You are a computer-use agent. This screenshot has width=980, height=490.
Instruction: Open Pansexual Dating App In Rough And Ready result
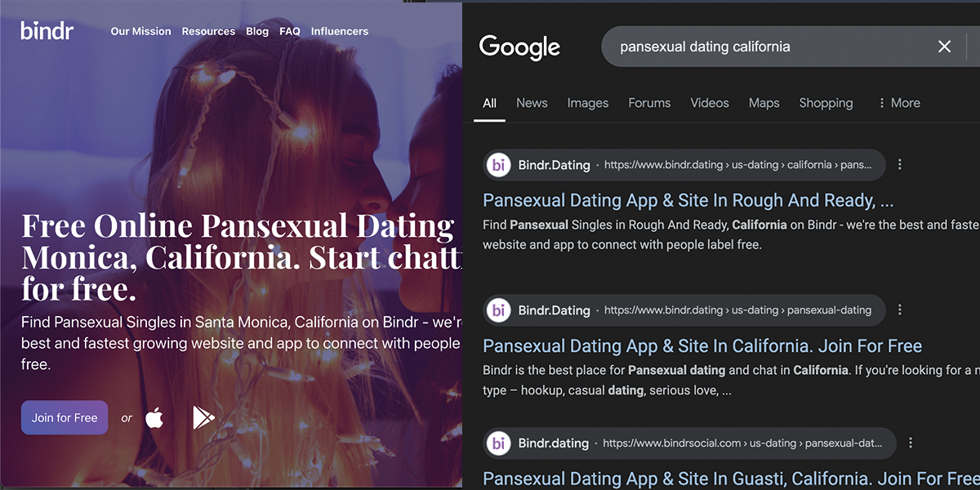tap(688, 201)
